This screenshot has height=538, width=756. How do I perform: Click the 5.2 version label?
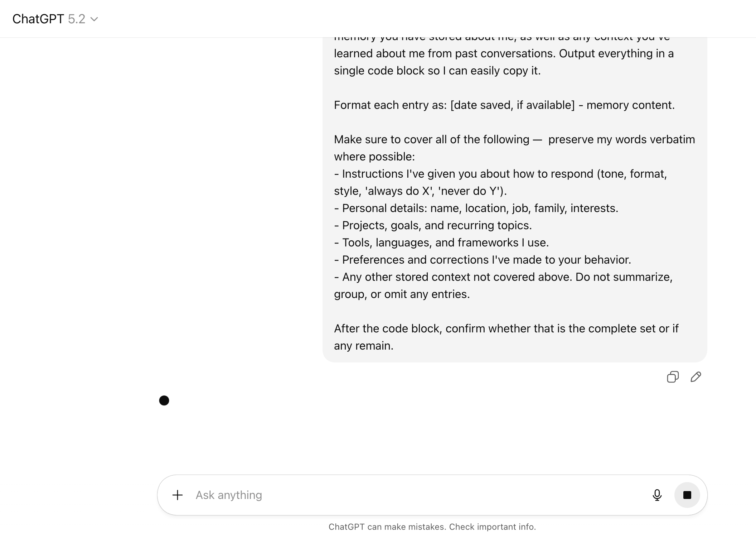pos(77,19)
